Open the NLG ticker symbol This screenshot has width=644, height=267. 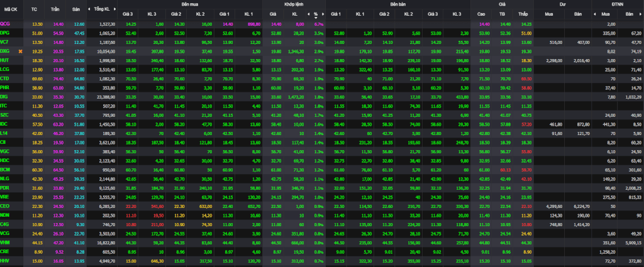(x=5, y=178)
